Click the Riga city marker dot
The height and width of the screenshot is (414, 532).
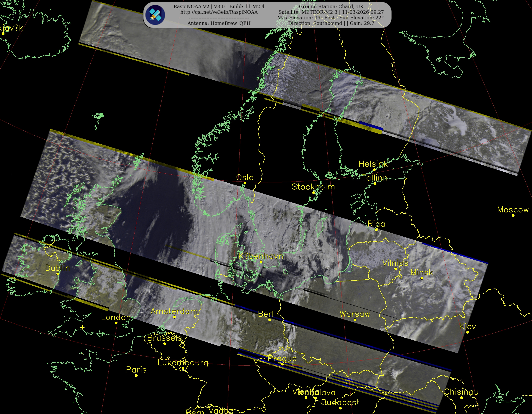pyautogui.click(x=376, y=230)
